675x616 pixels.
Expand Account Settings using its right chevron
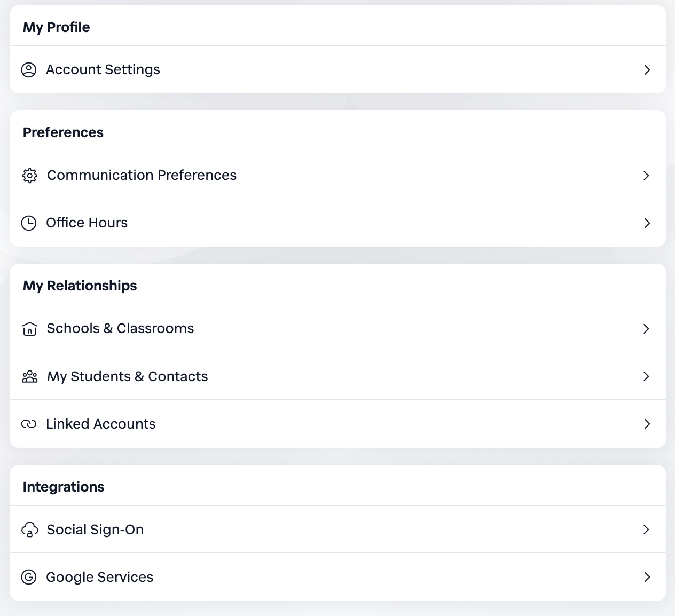[x=647, y=70]
